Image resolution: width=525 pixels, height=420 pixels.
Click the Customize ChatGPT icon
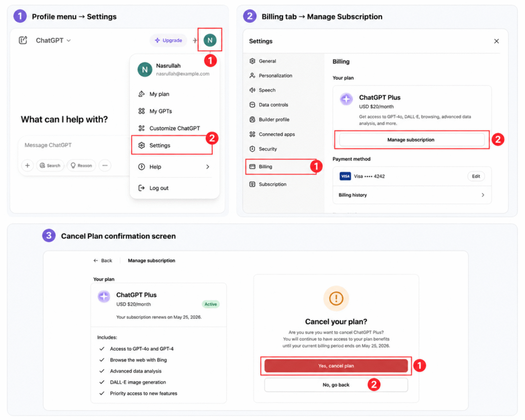[x=142, y=128]
